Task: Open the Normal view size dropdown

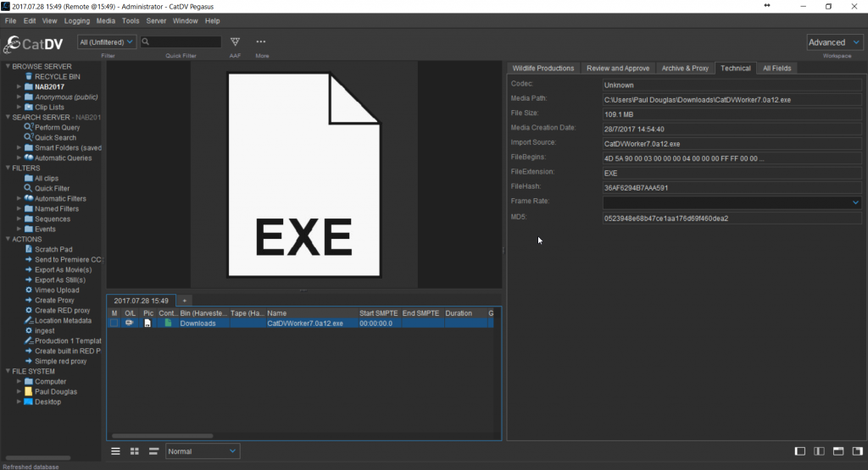Action: click(x=202, y=451)
